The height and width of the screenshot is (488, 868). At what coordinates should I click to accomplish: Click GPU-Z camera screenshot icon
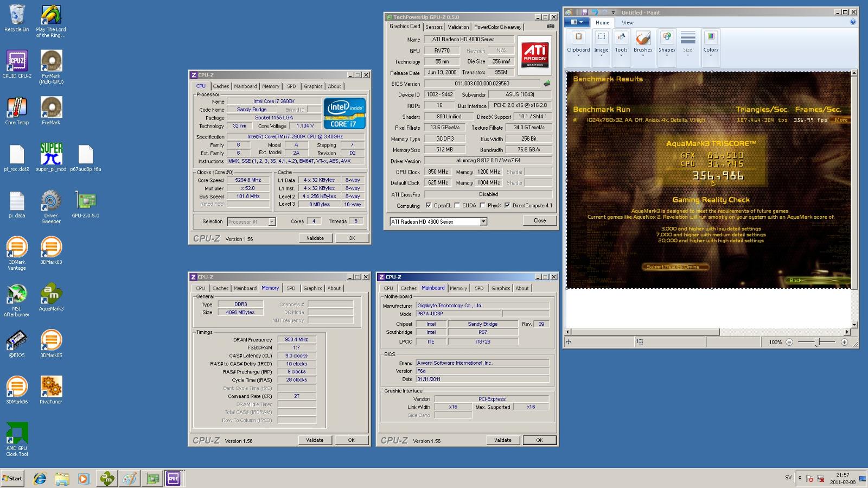[x=550, y=26]
